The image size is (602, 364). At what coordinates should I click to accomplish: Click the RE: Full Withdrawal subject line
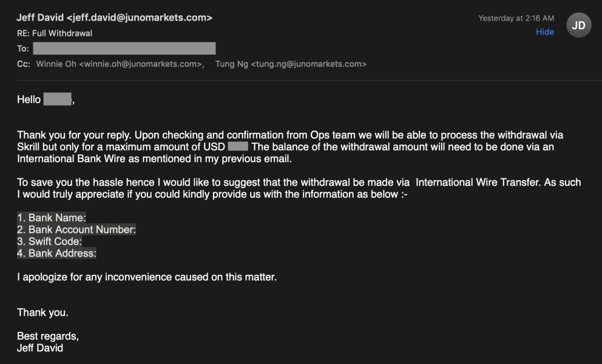click(55, 33)
